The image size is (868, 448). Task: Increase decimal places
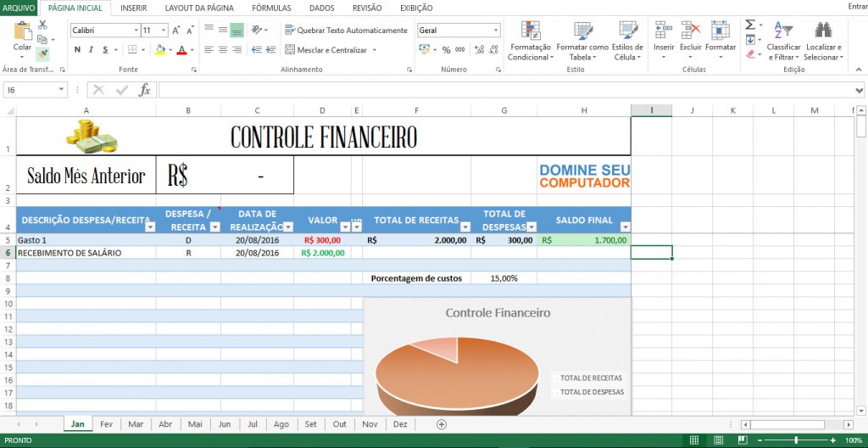click(480, 50)
